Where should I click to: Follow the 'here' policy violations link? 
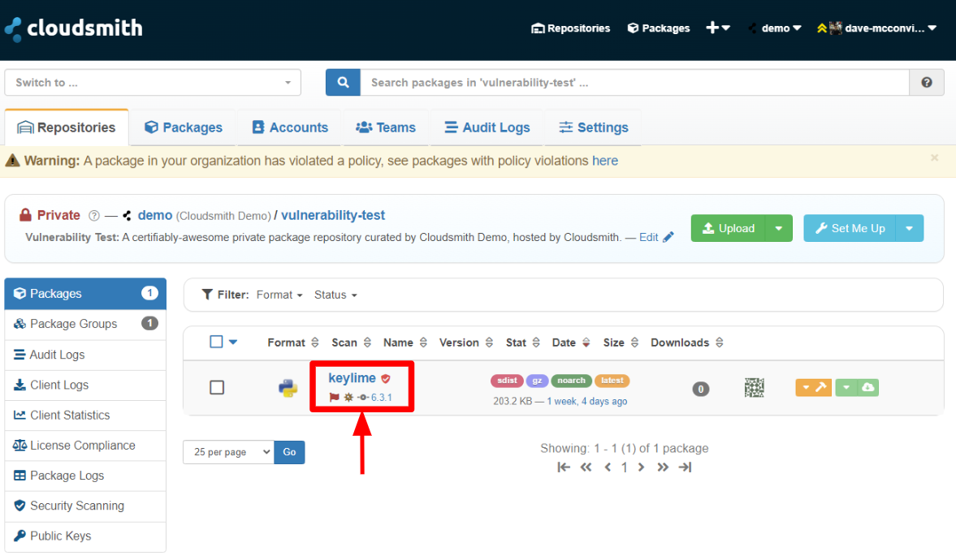pyautogui.click(x=605, y=161)
